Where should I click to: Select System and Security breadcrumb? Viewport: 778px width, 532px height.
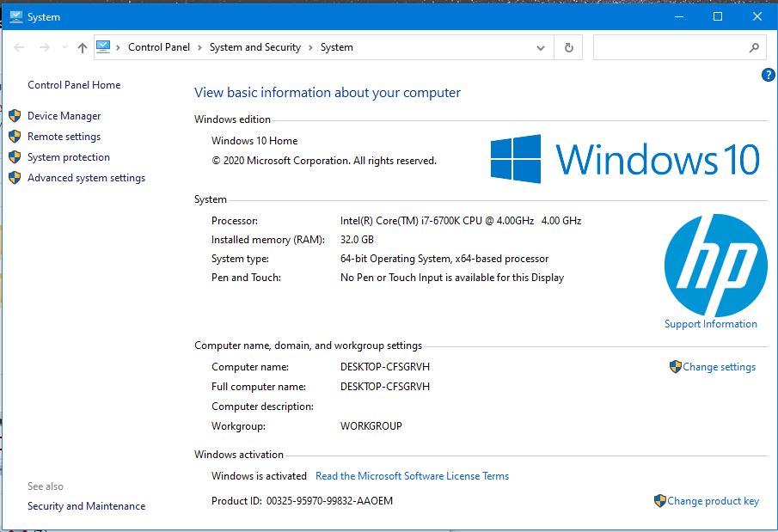255,47
